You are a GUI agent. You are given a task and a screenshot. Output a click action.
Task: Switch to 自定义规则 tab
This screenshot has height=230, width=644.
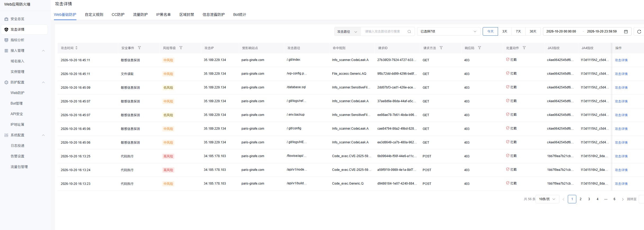click(x=94, y=15)
